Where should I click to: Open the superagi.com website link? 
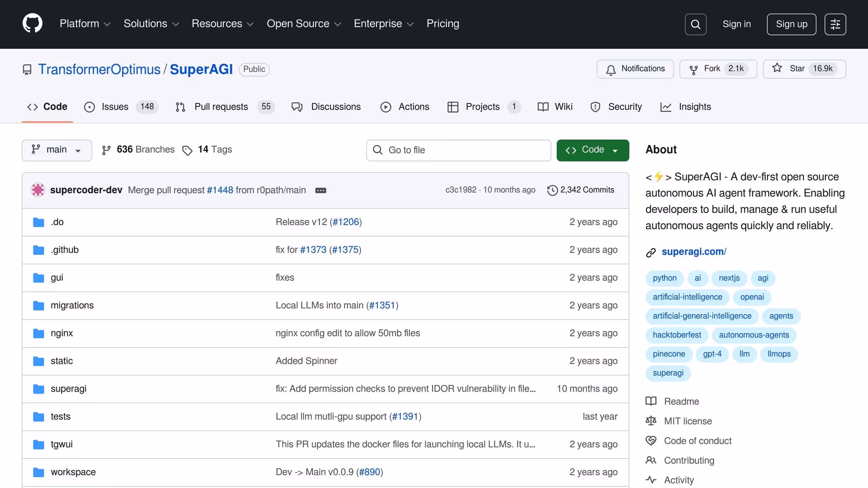point(693,252)
